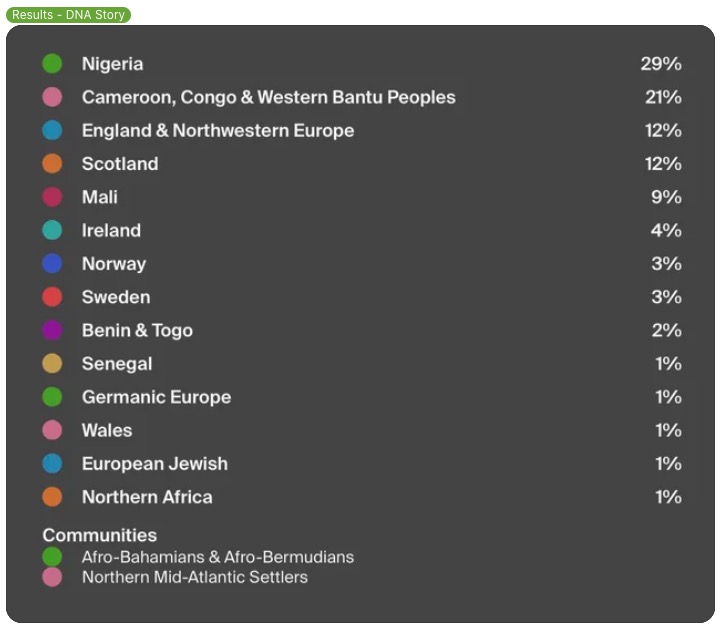This screenshot has width=725, height=632.
Task: Click the green dot beside Nigeria
Action: [x=52, y=64]
